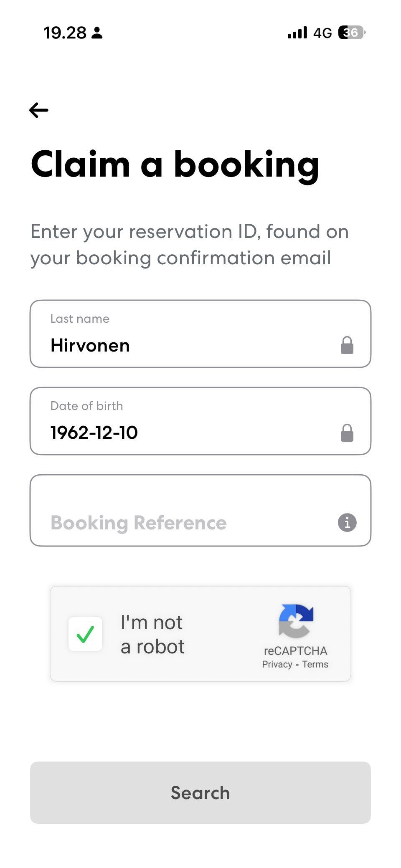Tap the back arrow icon
This screenshot has width=401, height=868.
[x=39, y=110]
